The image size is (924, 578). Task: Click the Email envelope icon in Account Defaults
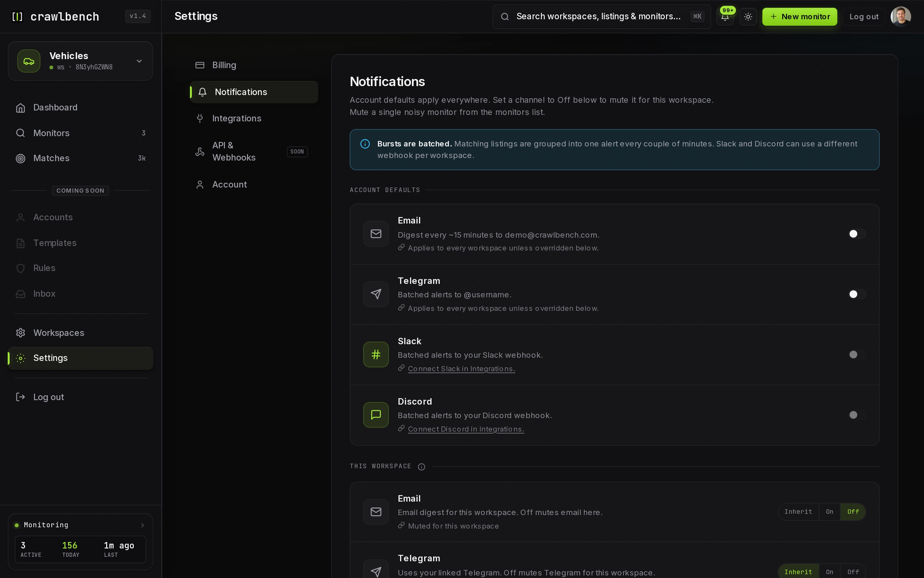376,234
